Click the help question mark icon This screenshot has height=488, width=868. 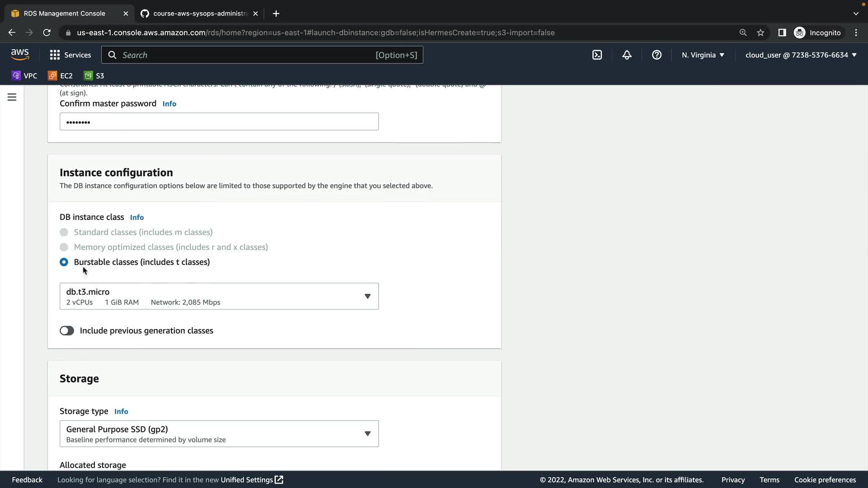click(x=656, y=55)
